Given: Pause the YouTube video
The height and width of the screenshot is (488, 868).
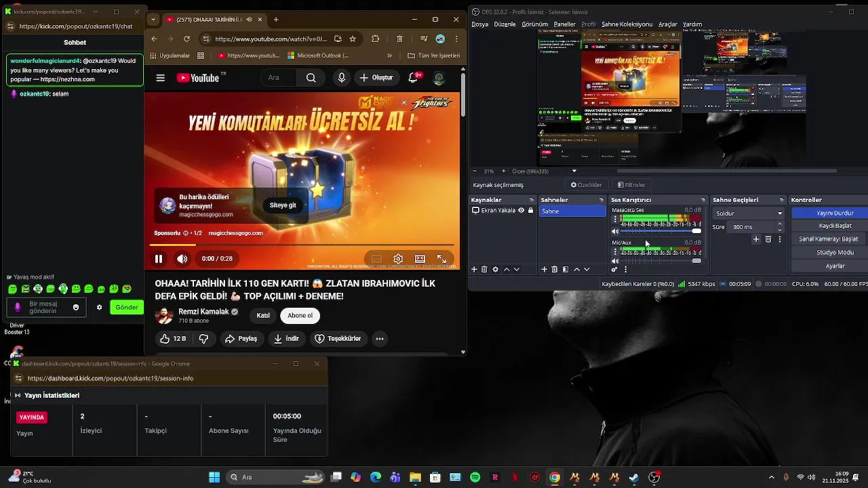Looking at the screenshot, I should (x=159, y=259).
